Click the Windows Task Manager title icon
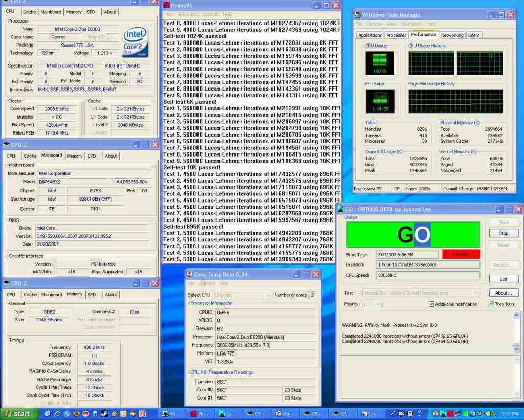 [357, 15]
